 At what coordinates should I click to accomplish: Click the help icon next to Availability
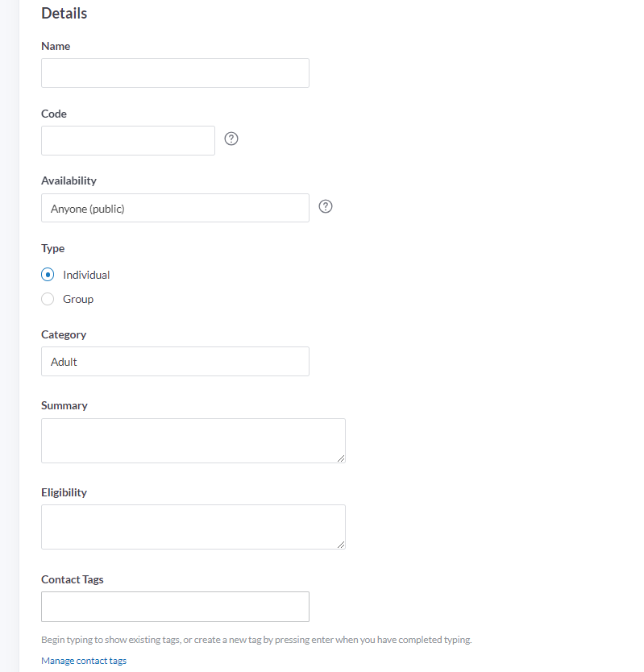click(x=326, y=206)
